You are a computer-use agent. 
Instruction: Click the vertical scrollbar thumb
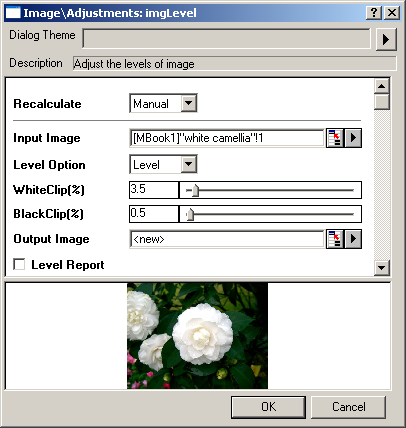click(382, 102)
